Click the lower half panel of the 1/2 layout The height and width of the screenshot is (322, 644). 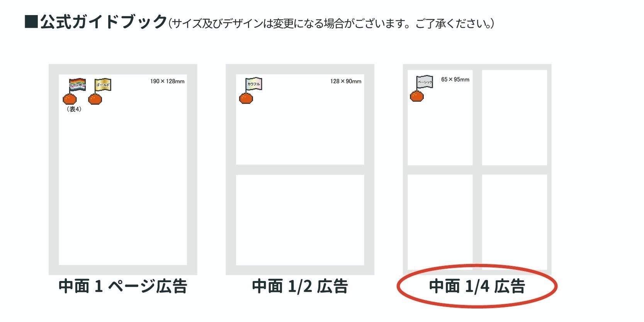coord(300,220)
